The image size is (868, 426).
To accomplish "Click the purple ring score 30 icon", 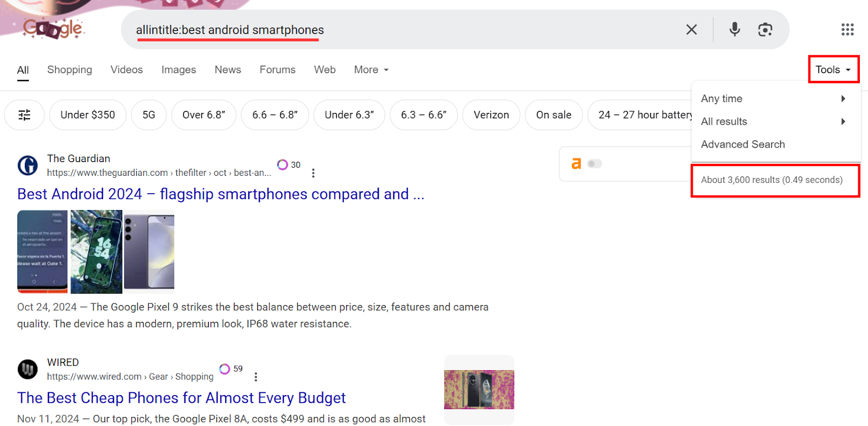I will coord(283,164).
